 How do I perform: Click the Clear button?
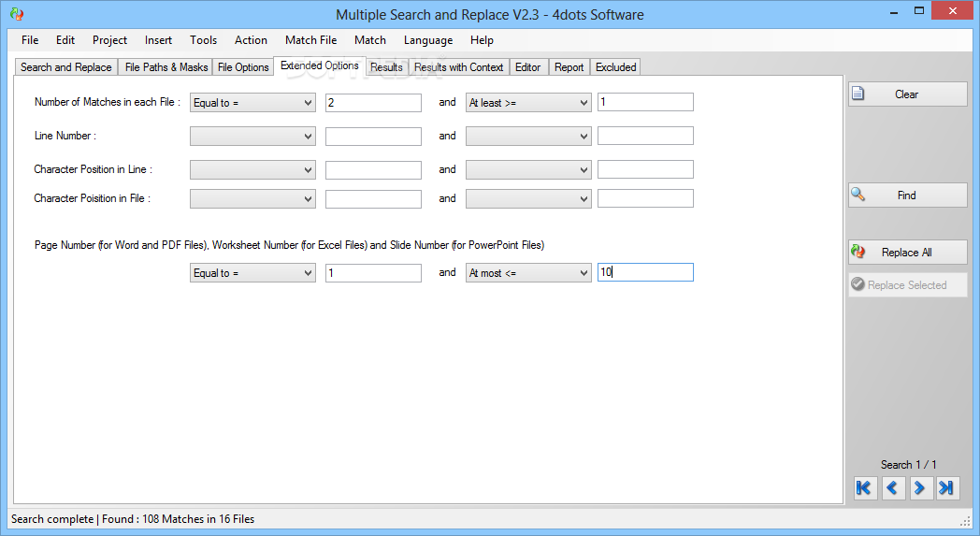coord(907,94)
